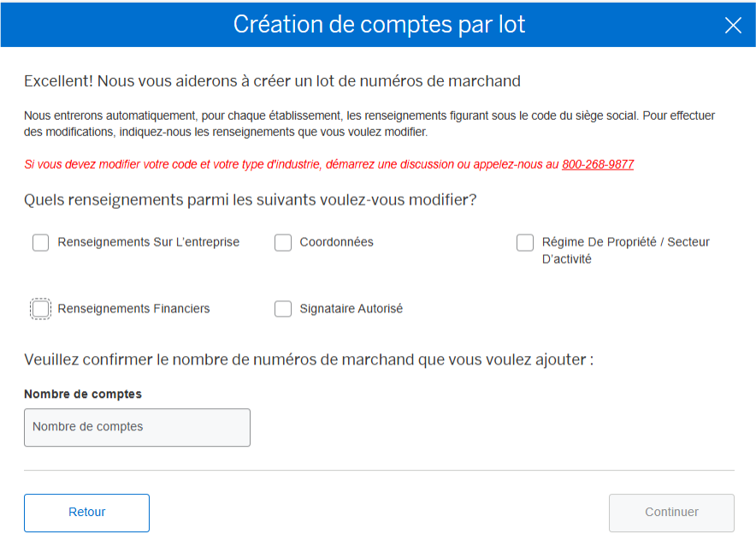Click the 800-268-9877 phone link
Viewport: 756px width, 546px height.
[598, 164]
